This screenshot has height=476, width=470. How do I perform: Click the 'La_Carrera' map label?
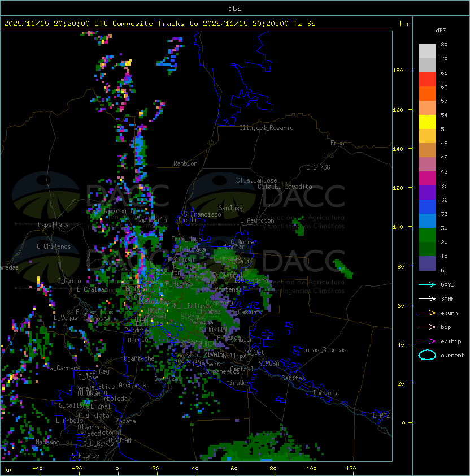(63, 368)
